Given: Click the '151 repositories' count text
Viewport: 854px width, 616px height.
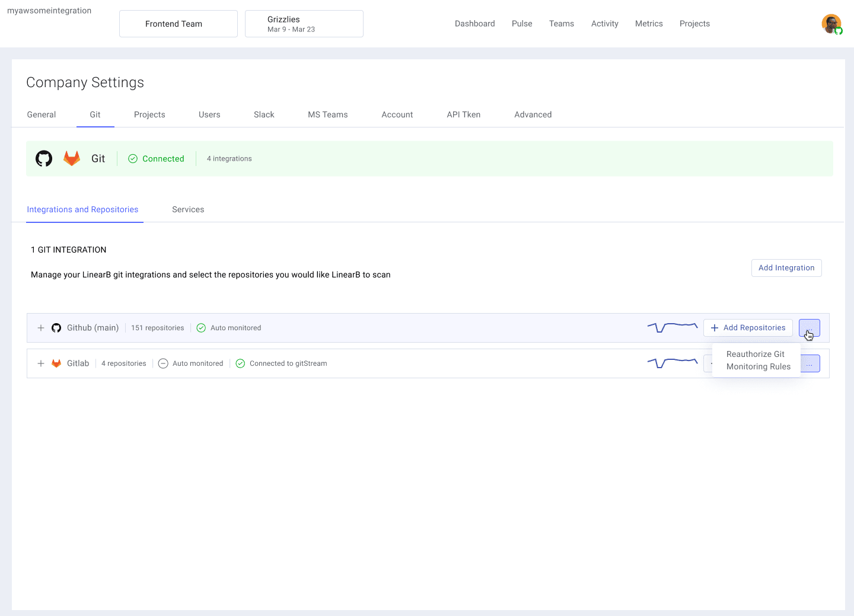Looking at the screenshot, I should point(158,328).
